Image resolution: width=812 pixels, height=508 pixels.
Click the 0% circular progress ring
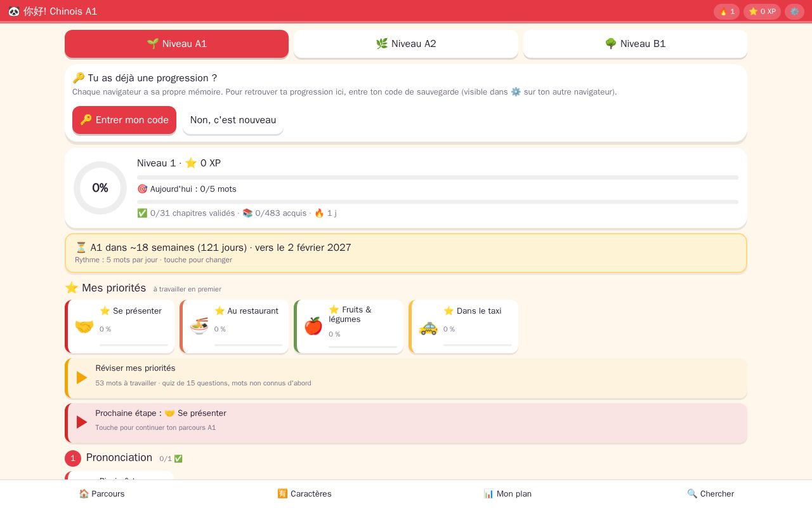pos(100,188)
